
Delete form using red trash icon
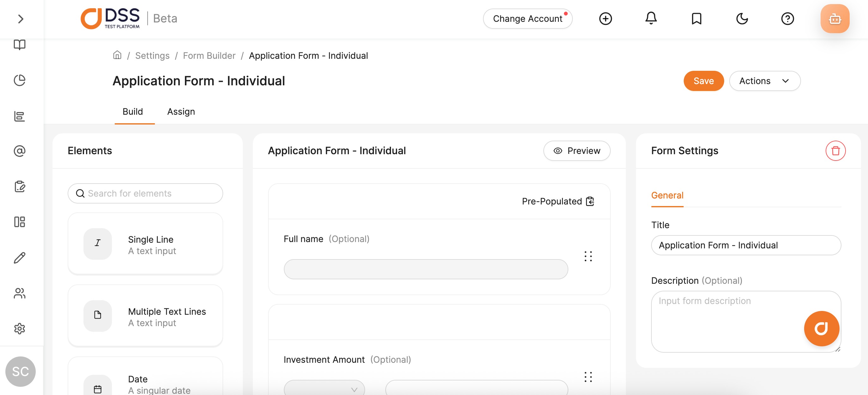pyautogui.click(x=835, y=150)
